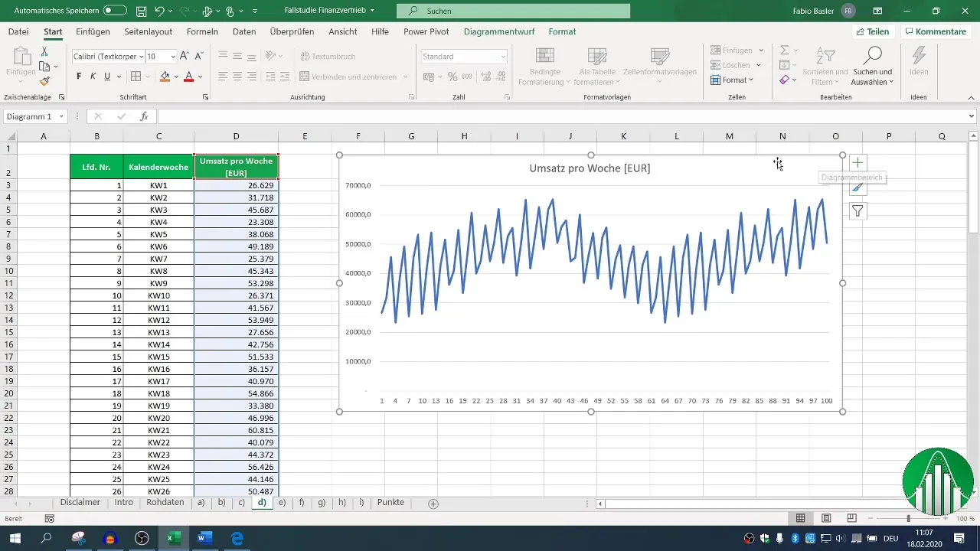Click the font color red A swatch
This screenshot has width=980, height=551.
pos(189,77)
